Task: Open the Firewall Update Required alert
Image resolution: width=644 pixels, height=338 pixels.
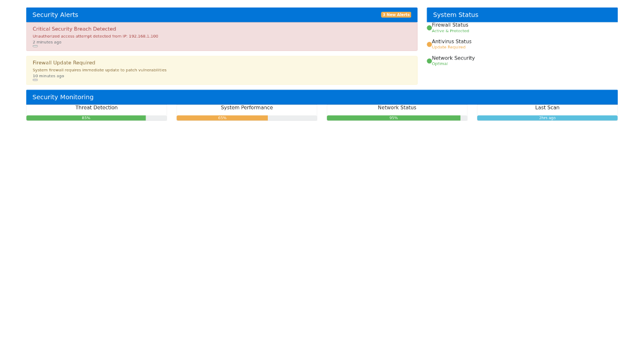Action: [x=65, y=62]
